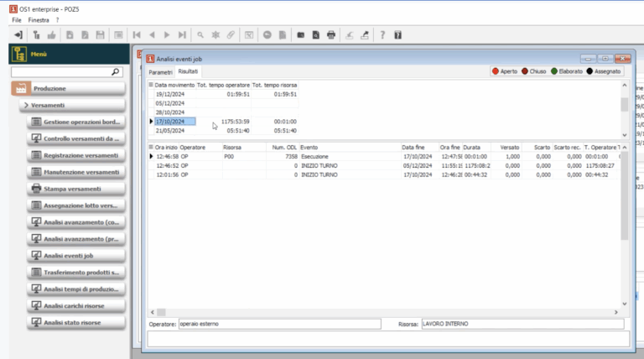Click the tree structure toolbar icon
The height and width of the screenshot is (359, 644).
pos(36,35)
